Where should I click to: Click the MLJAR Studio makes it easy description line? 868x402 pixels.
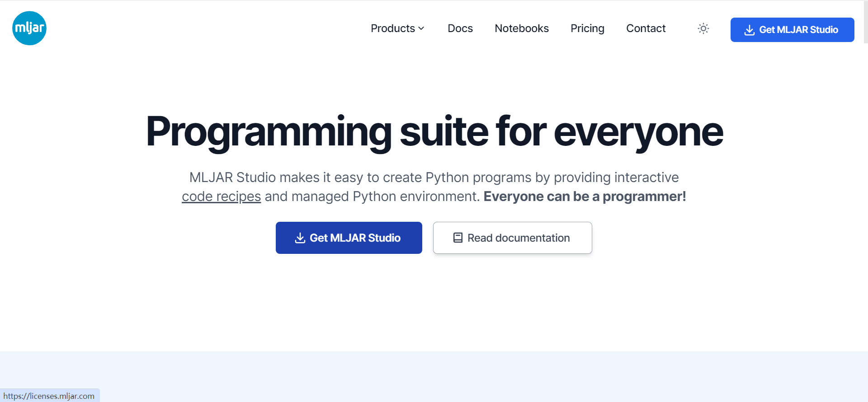coord(434,178)
